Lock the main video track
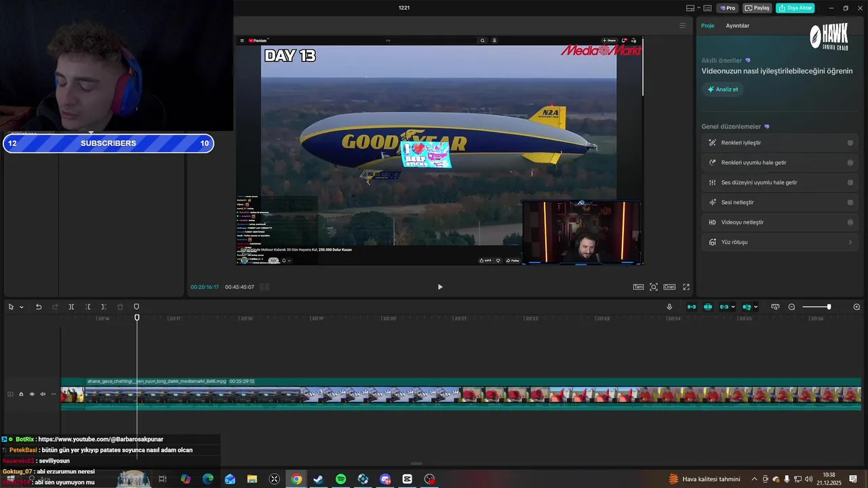The image size is (868, 488). [21, 394]
